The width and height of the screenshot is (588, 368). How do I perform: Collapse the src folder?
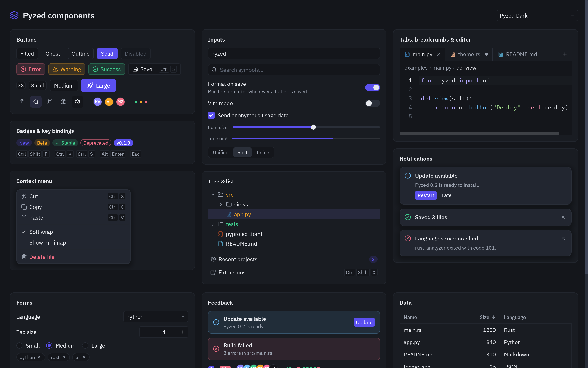(x=213, y=195)
